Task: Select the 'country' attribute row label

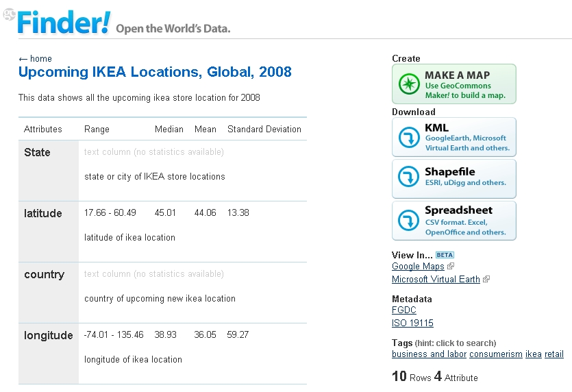Action: [44, 274]
